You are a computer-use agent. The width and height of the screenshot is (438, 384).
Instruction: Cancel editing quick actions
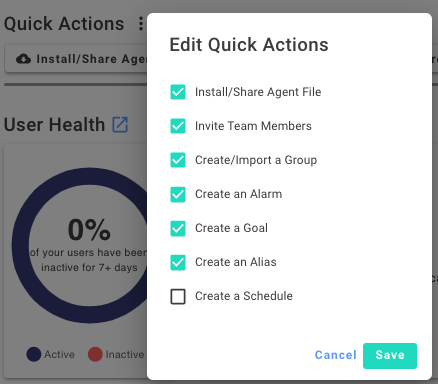(336, 355)
